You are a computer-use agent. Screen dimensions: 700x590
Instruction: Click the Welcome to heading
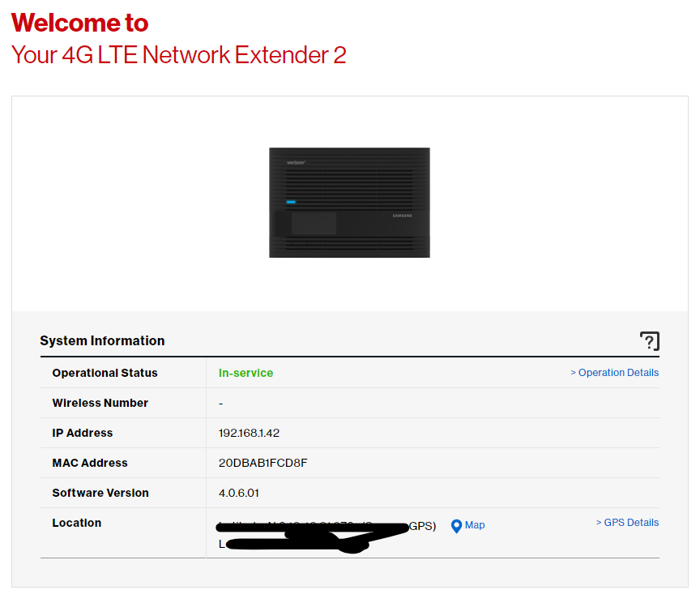(x=80, y=23)
